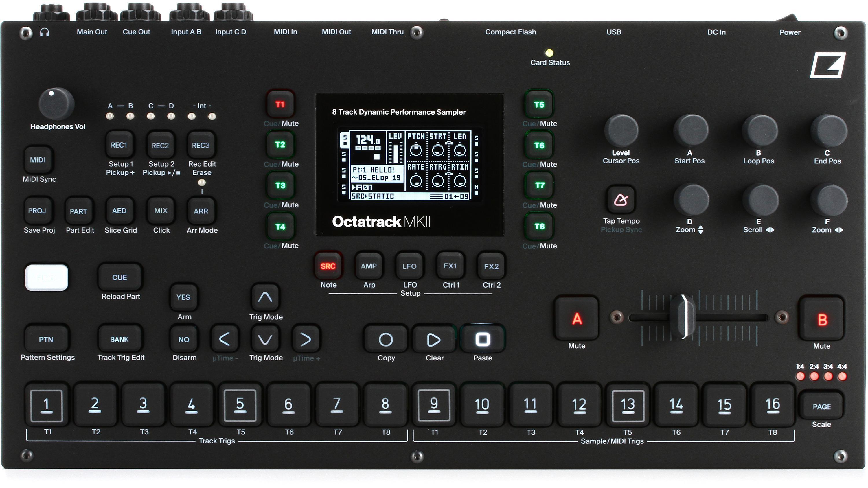Viewport: 868px width, 488px height.
Task: Enable Arm with YES button
Action: tap(184, 297)
